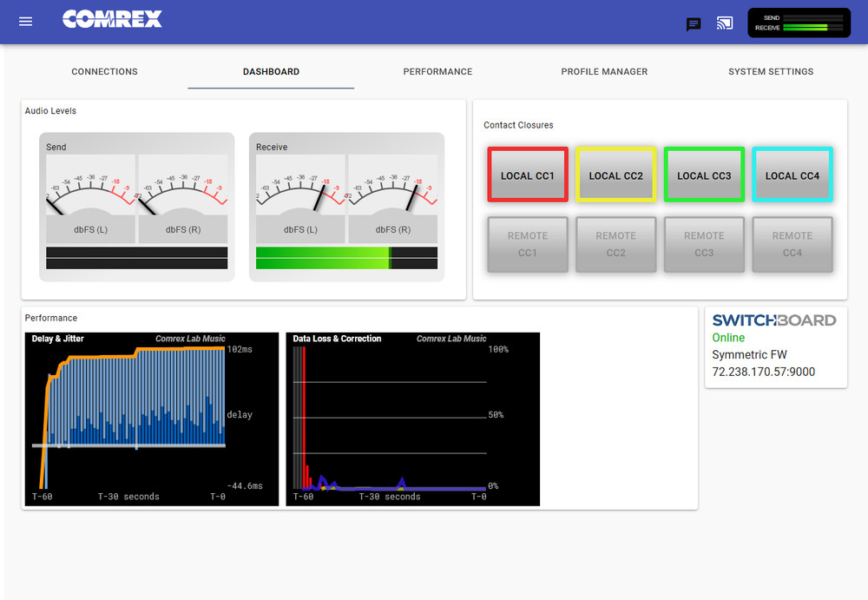Click the Receive audio level bar
868x600 pixels.
tap(346, 256)
